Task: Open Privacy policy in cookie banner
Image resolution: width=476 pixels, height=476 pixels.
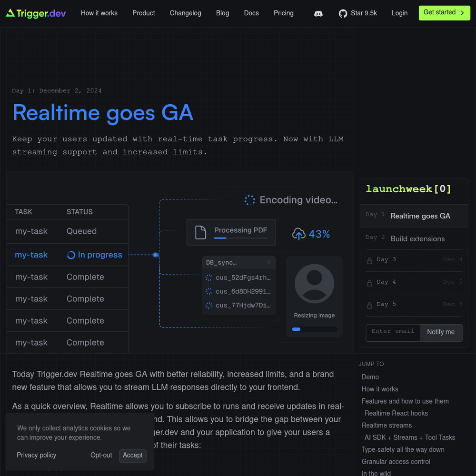Action: 37,456
